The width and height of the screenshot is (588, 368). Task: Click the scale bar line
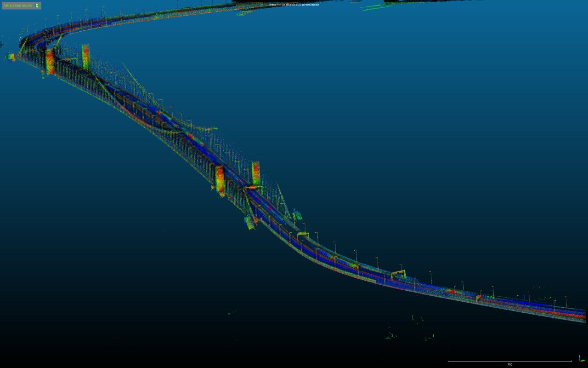coord(509,361)
